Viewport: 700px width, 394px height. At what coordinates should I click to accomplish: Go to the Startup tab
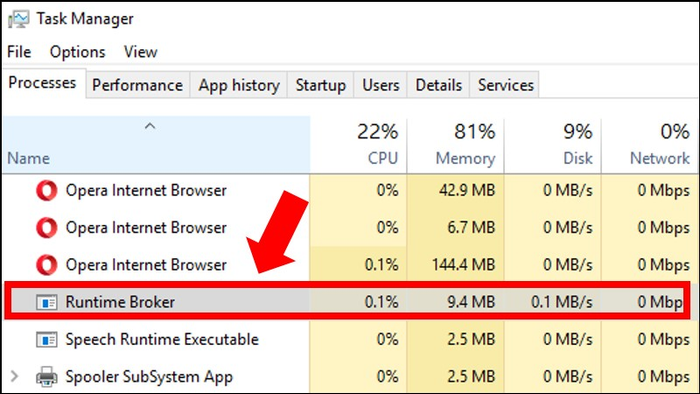321,85
